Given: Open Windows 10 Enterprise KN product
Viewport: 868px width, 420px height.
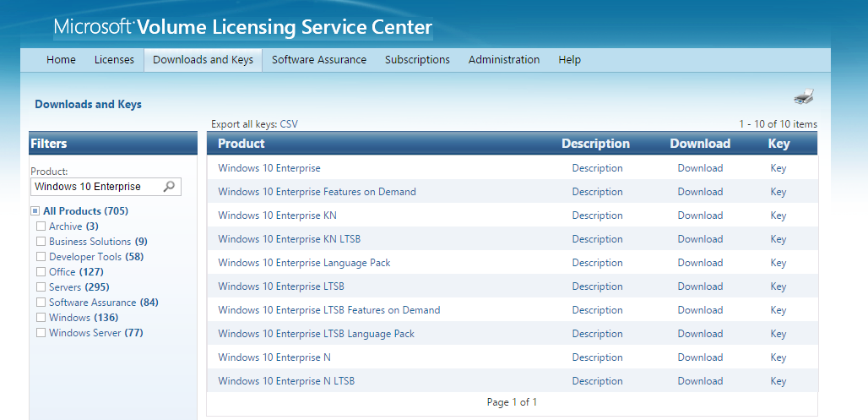Looking at the screenshot, I should (277, 215).
